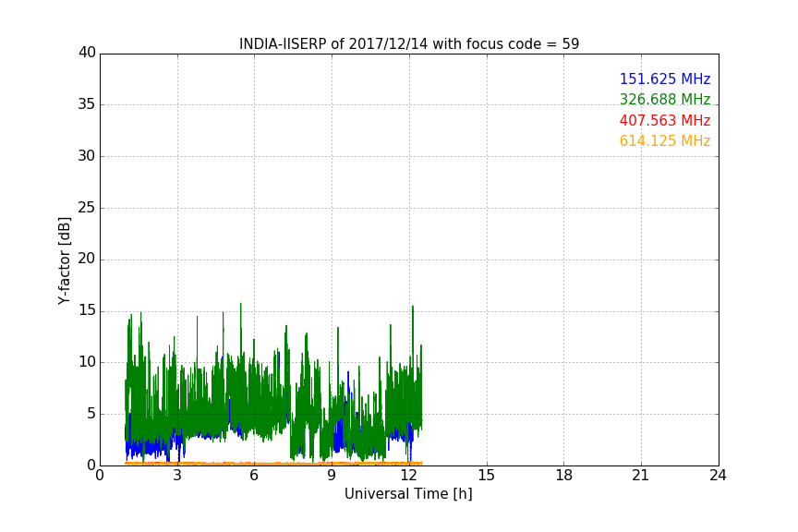Image resolution: width=798 pixels, height=532 pixels.
Task: Click y-axis tick value '10'
Action: [x=87, y=362]
